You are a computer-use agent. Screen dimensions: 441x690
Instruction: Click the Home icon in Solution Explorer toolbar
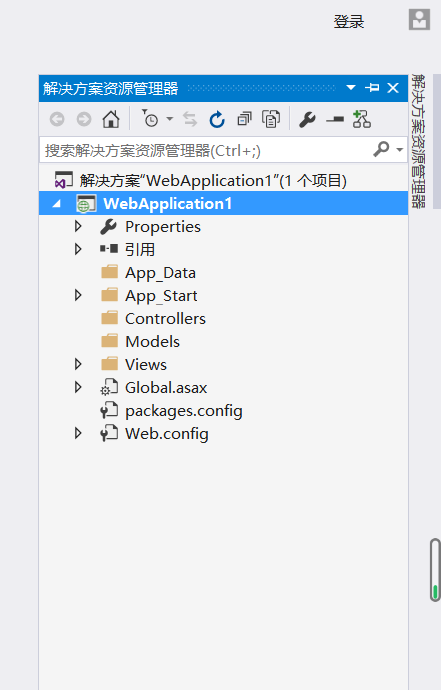pyautogui.click(x=110, y=119)
